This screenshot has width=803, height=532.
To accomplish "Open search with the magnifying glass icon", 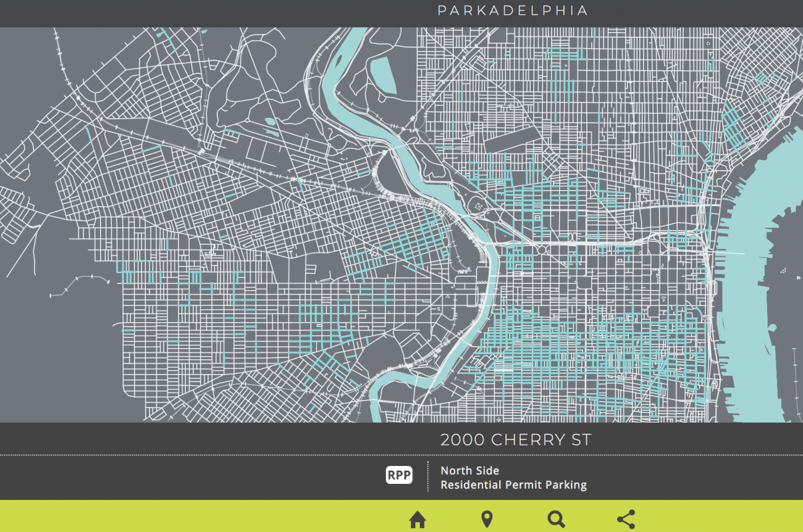I will (557, 520).
